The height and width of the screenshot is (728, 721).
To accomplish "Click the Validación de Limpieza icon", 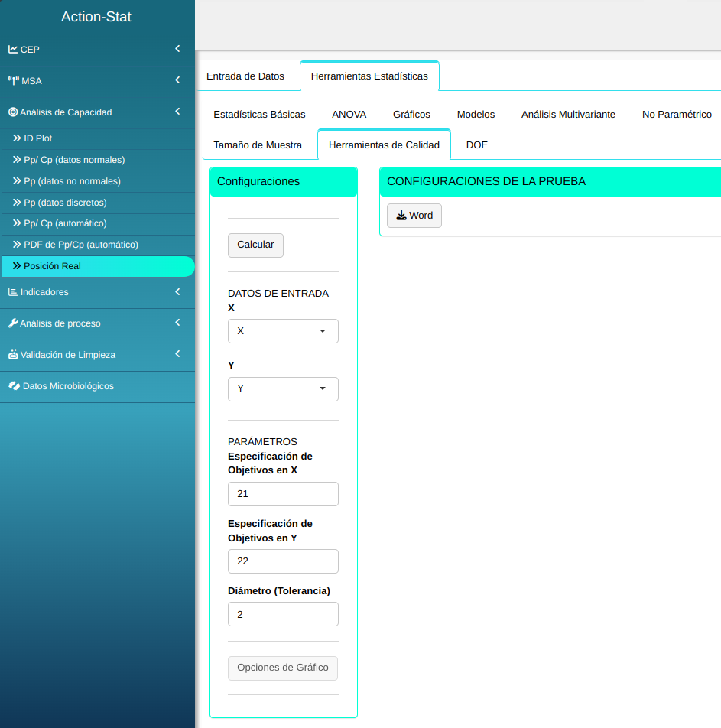I will 13,355.
